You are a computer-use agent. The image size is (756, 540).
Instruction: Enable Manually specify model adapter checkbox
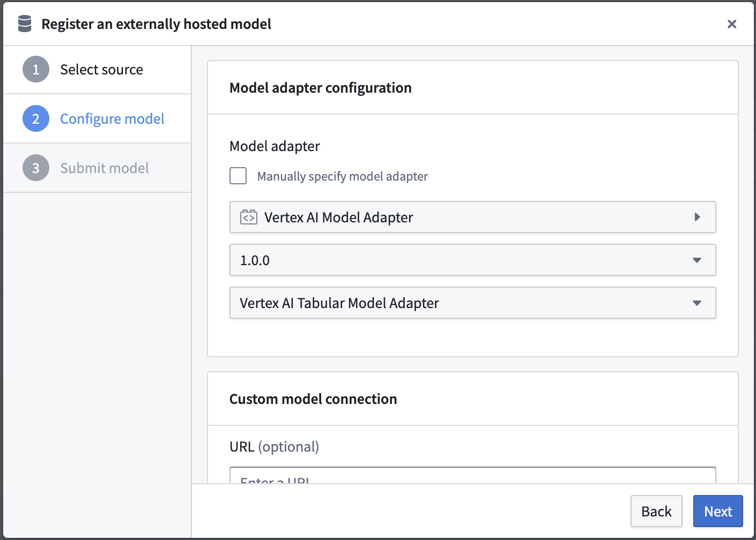(238, 176)
